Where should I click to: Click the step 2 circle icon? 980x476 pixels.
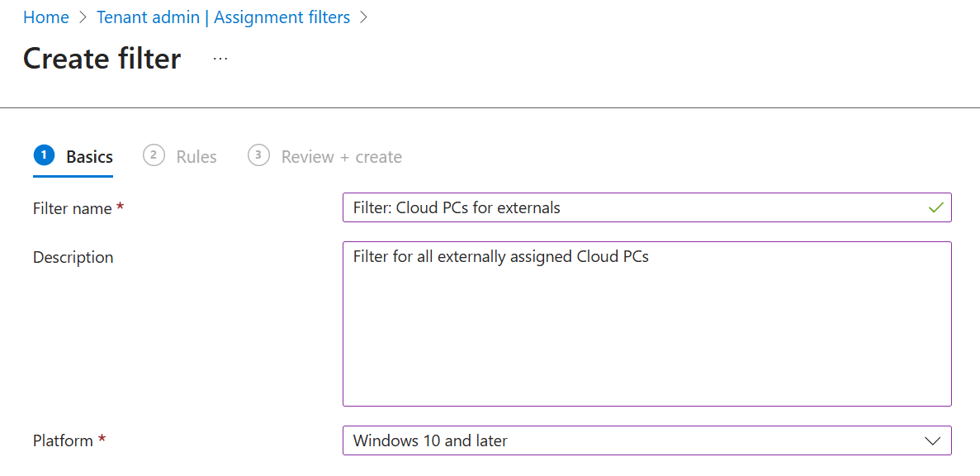[x=154, y=155]
